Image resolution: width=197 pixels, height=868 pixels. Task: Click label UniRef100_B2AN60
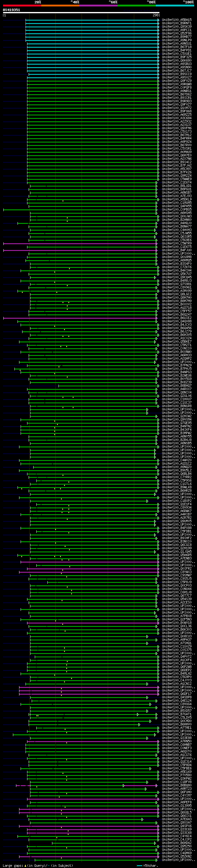tap(177, 220)
